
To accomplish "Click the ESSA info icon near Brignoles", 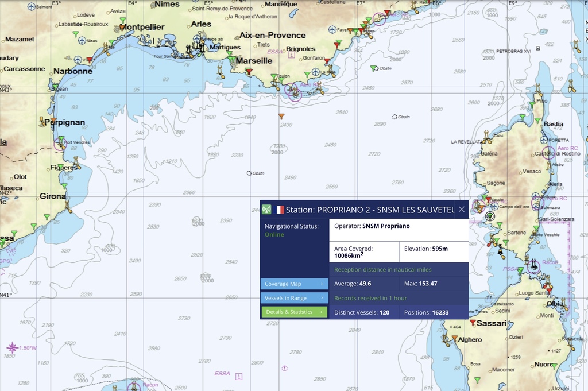I will coord(291,55).
